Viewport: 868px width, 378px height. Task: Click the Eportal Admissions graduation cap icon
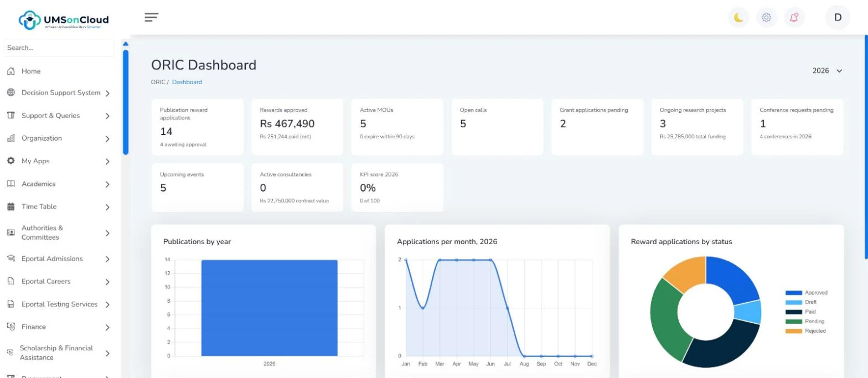(x=11, y=258)
